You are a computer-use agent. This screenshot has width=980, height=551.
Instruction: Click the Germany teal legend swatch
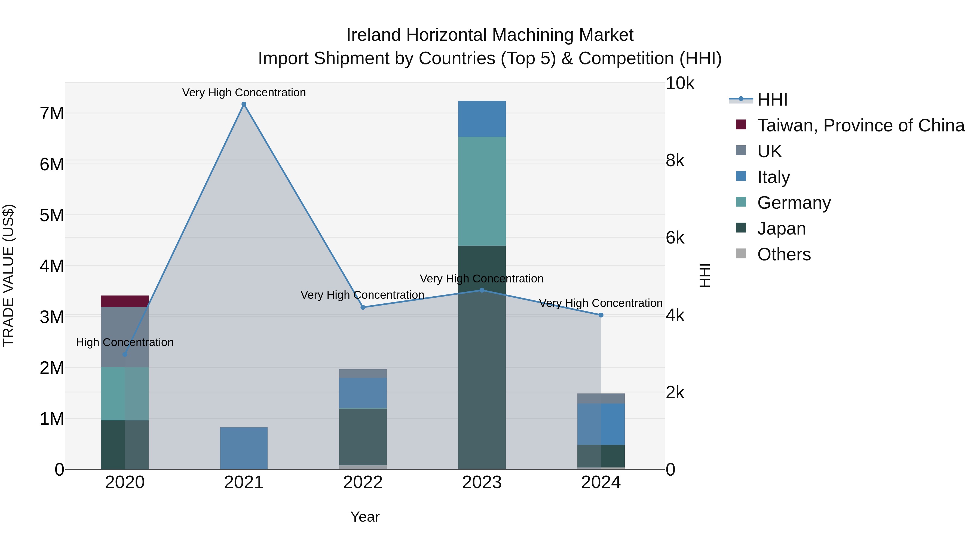pyautogui.click(x=741, y=202)
